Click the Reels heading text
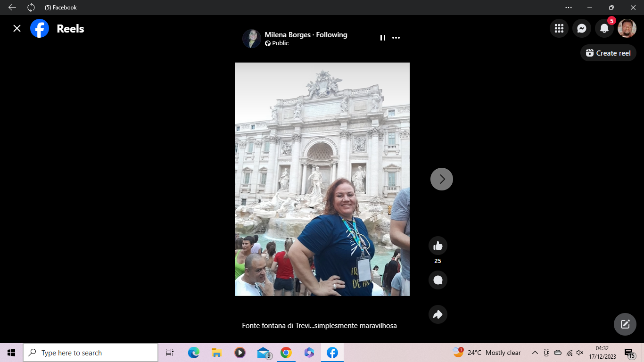The height and width of the screenshot is (362, 644). point(70,29)
